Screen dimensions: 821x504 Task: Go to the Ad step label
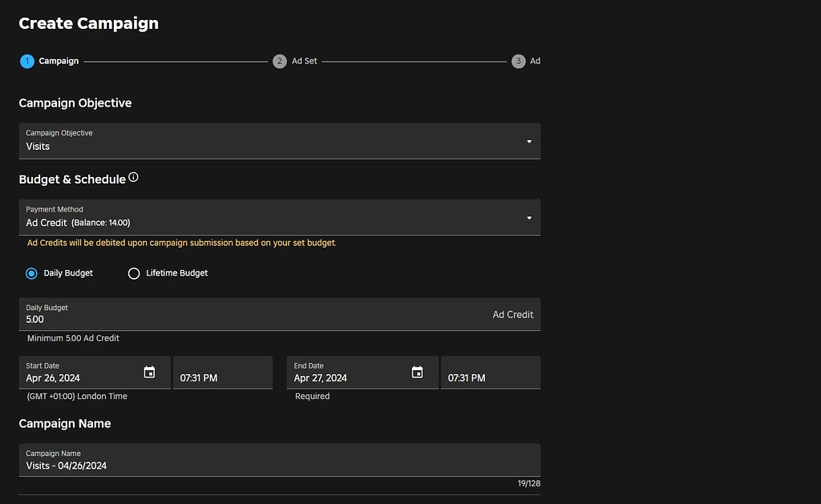tap(535, 61)
